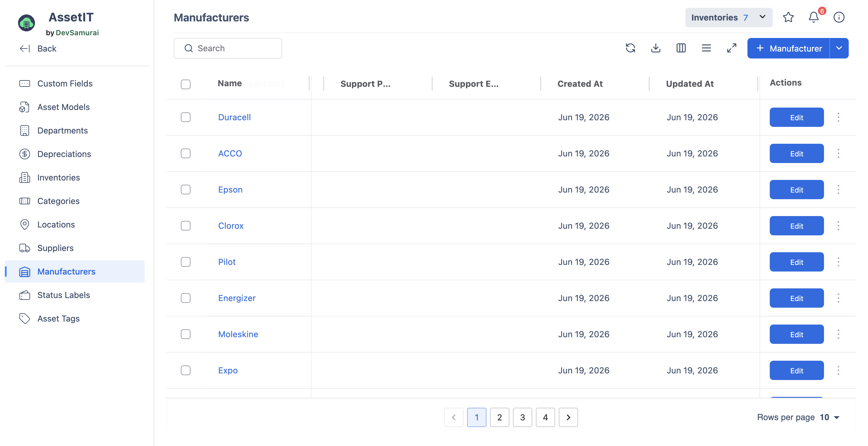
Task: Click the favorites star icon
Action: pyautogui.click(x=788, y=17)
